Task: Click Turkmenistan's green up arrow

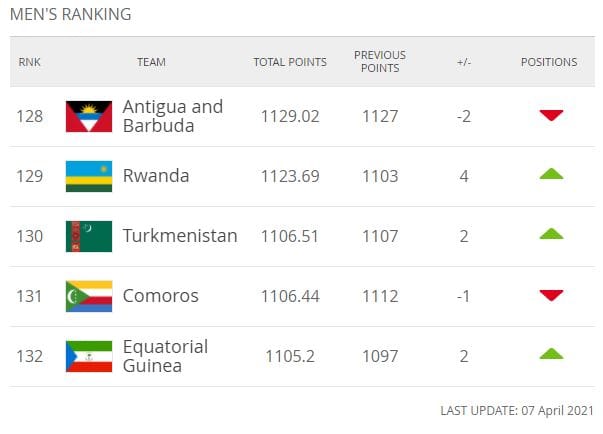Action: (x=551, y=234)
